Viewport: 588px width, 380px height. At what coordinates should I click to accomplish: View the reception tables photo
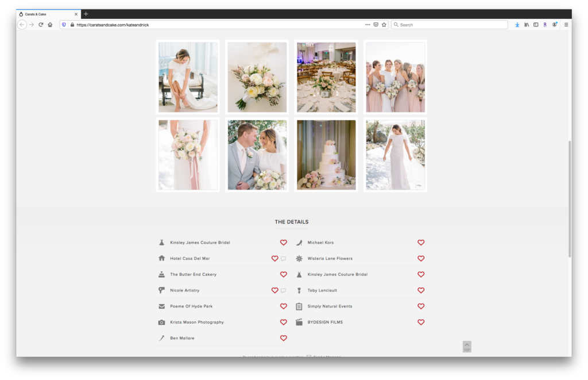[326, 78]
